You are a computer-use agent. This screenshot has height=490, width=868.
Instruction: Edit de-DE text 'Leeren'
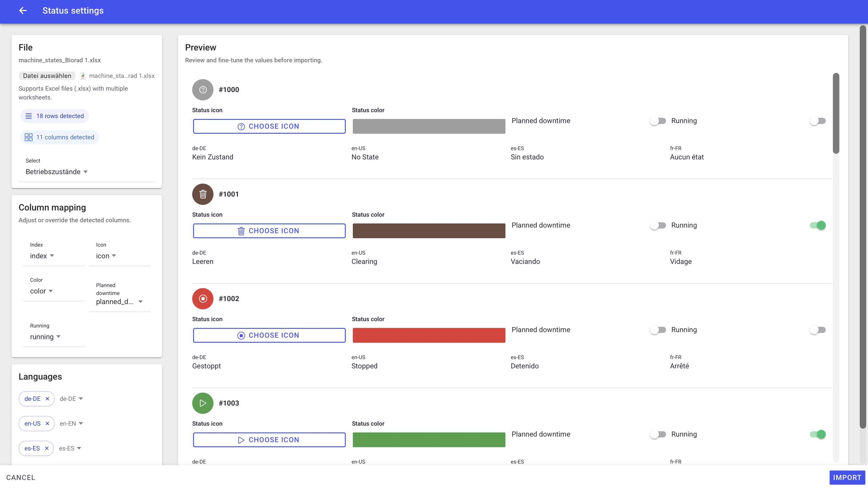203,262
